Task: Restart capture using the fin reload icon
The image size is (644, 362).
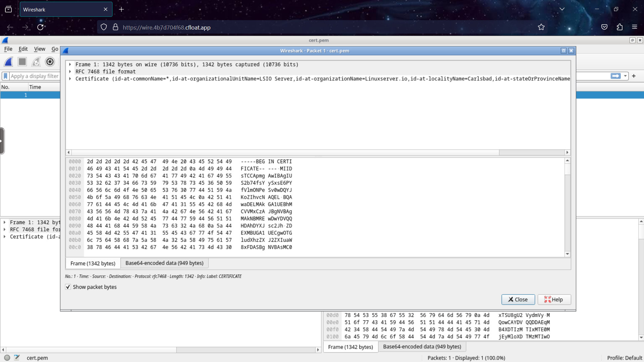Action: tap(36, 62)
